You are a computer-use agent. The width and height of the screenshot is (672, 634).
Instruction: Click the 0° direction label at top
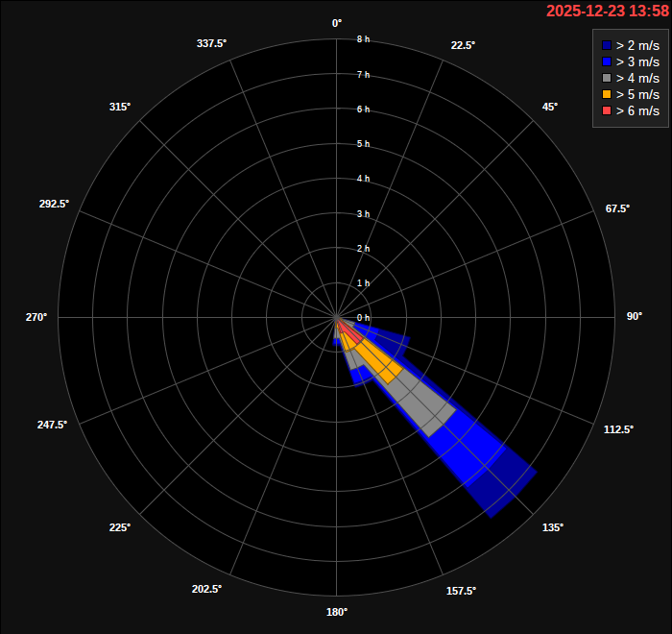click(337, 22)
